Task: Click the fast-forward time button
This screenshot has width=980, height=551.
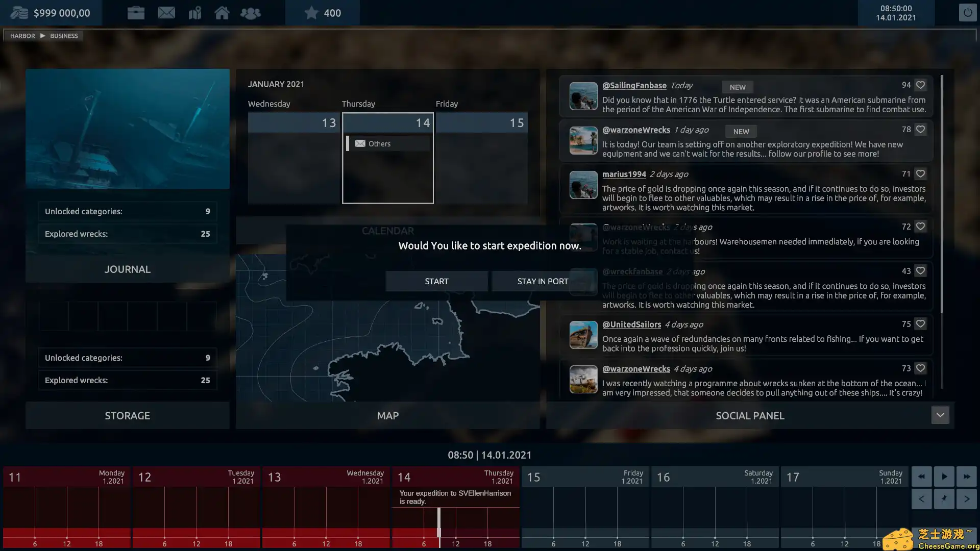Action: [x=966, y=477]
